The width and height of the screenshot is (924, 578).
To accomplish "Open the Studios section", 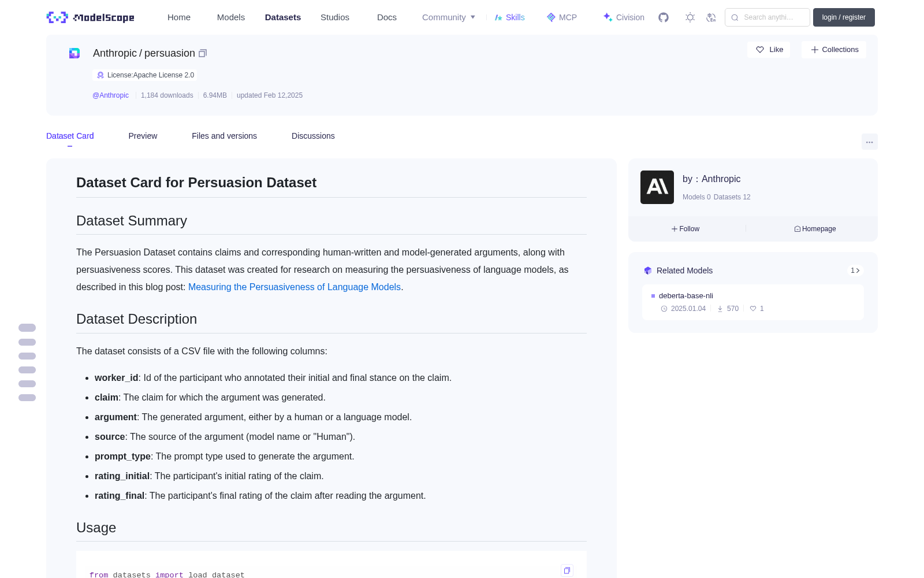I will tap(335, 17).
